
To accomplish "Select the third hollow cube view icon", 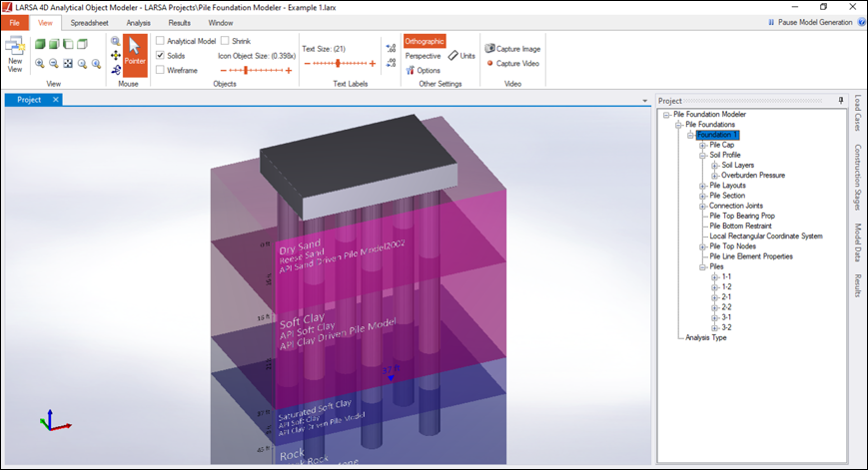I will pos(68,44).
